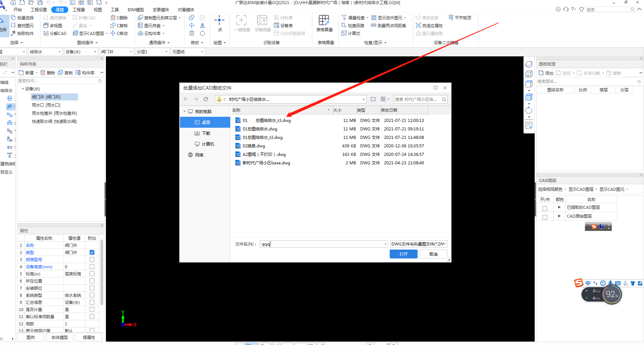This screenshot has width=644, height=345.
Task: Click the 分解CAD tool
Action: click(x=55, y=33)
